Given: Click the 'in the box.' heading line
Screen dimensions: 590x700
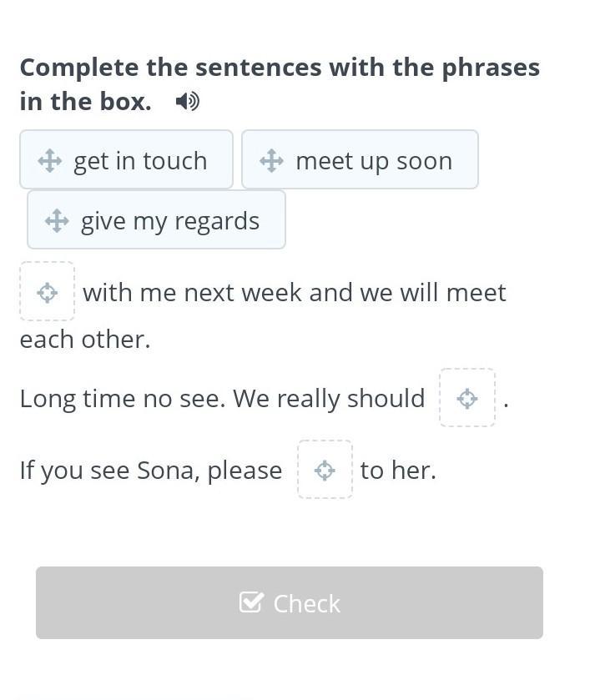Looking at the screenshot, I should tap(86, 101).
